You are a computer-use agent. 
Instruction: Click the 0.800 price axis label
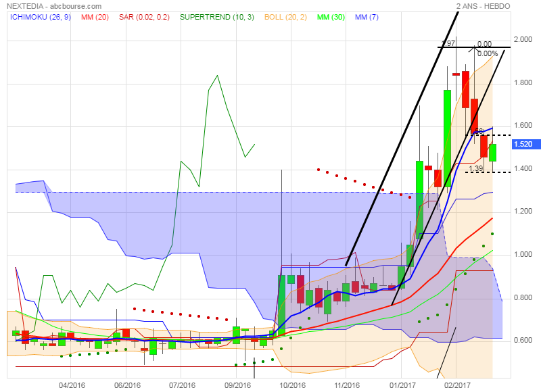(x=523, y=297)
